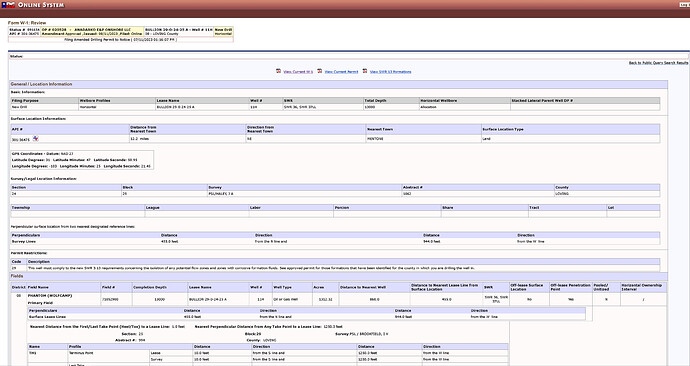Open View SWR 13 Formations link
This screenshot has width=690, height=366.
[x=390, y=72]
